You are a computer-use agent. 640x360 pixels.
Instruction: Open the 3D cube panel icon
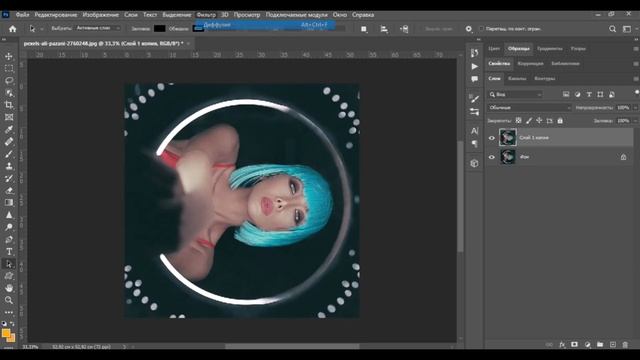click(x=474, y=163)
